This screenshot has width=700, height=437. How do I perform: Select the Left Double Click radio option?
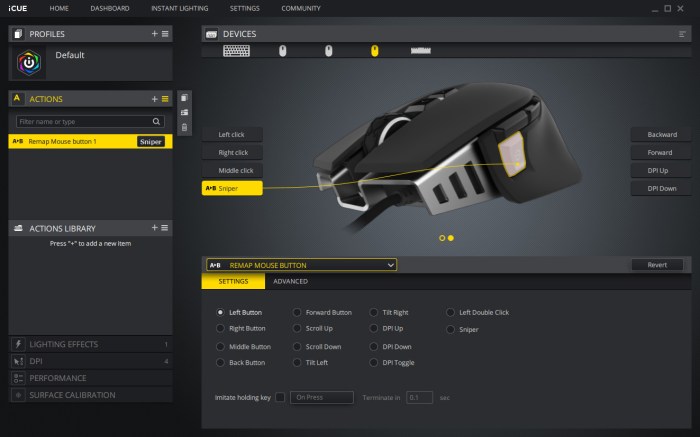pos(450,312)
